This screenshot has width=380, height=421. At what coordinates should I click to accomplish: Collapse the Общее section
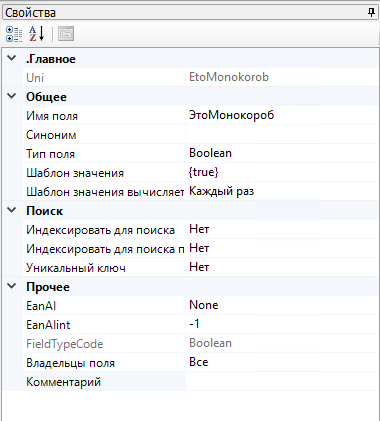point(12,96)
